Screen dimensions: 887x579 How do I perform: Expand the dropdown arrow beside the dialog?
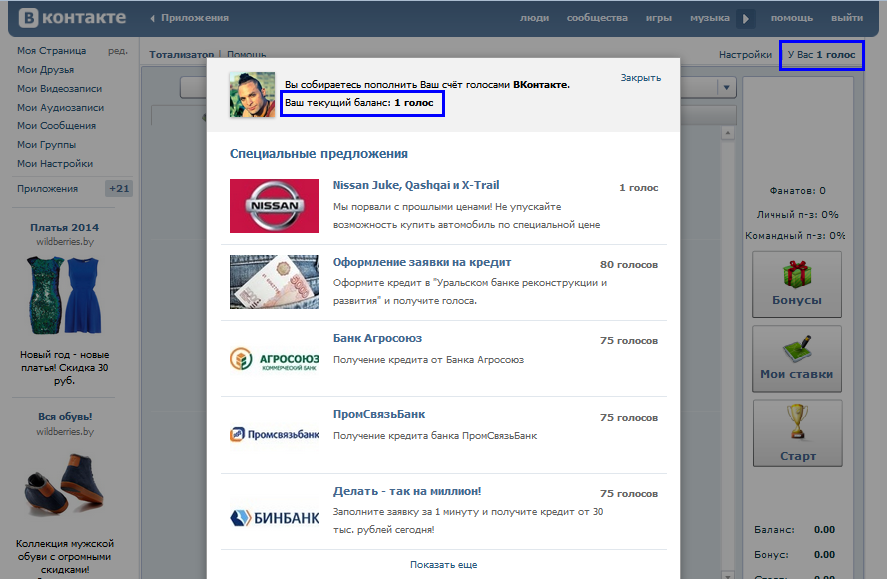727,88
